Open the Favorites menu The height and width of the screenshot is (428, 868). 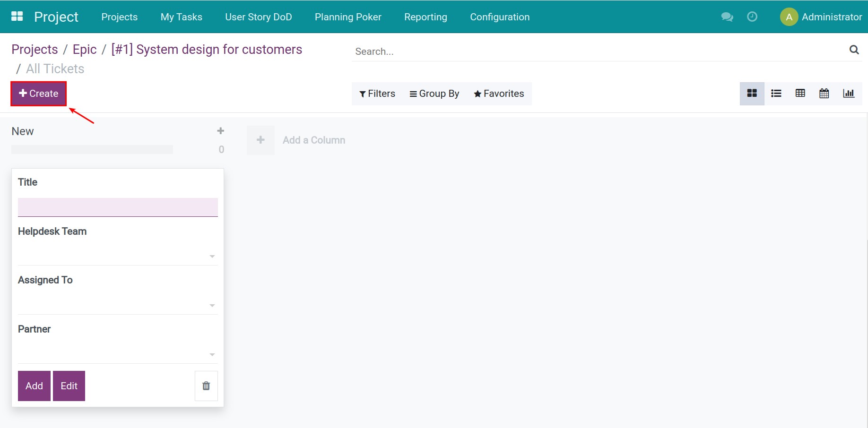(x=499, y=93)
